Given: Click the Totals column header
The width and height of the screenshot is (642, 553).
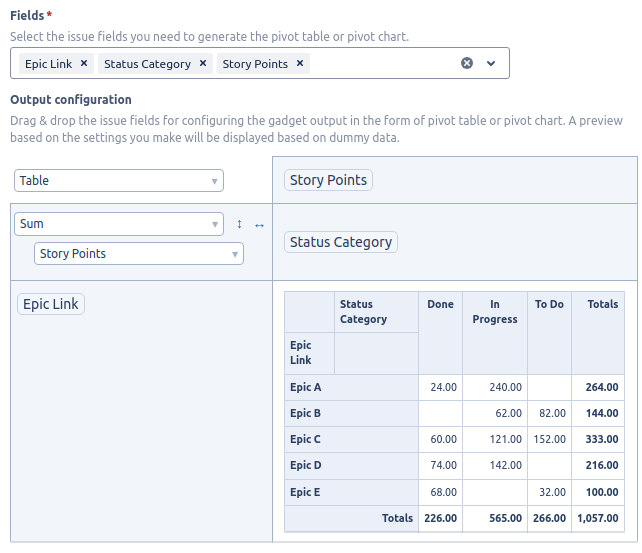Looking at the screenshot, I should (598, 333).
